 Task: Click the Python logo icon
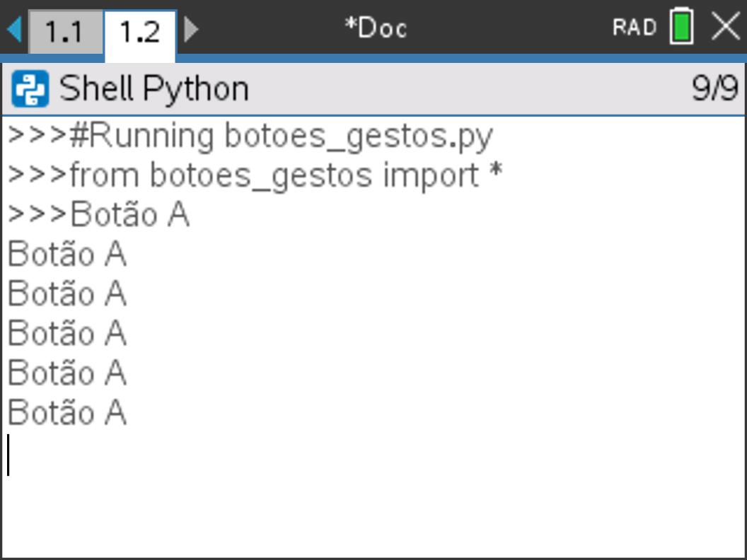pyautogui.click(x=30, y=88)
